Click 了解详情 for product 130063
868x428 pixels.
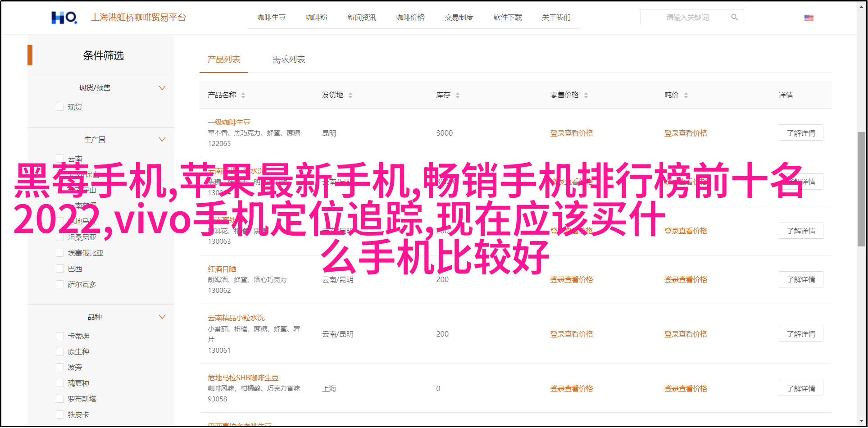click(x=801, y=231)
